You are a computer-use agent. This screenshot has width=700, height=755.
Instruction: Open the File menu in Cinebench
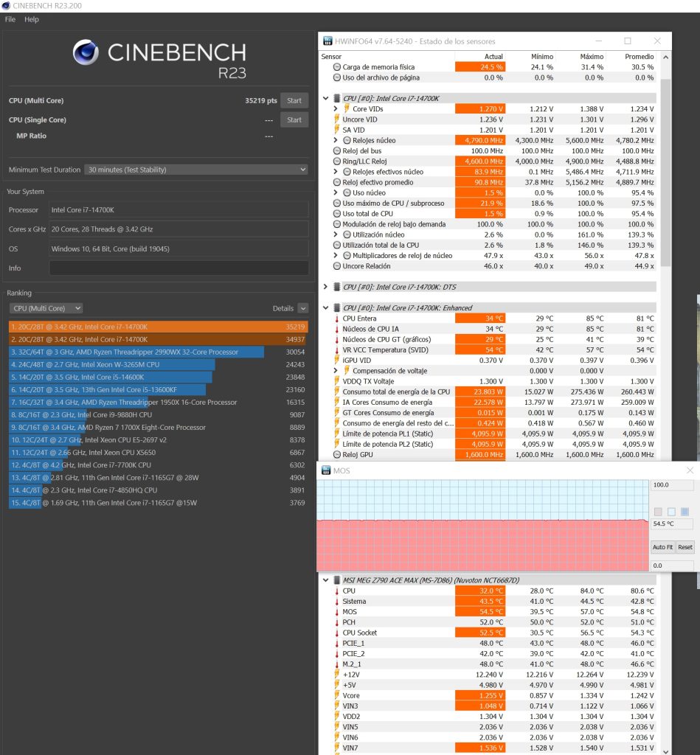pos(10,19)
